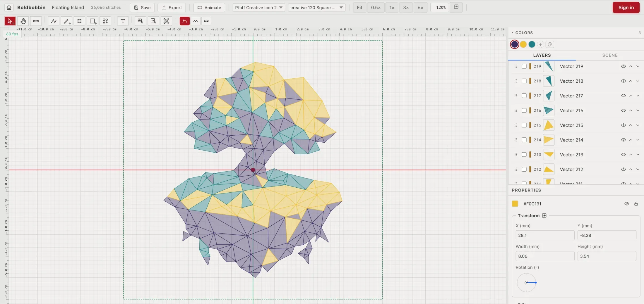Screen dimensions: 644x304
Task: Select the yellow color swatch
Action: pyautogui.click(x=523, y=44)
